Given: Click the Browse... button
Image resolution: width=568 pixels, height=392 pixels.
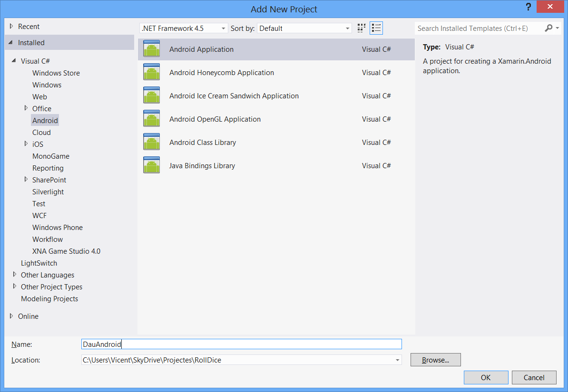Looking at the screenshot, I should tap(435, 360).
